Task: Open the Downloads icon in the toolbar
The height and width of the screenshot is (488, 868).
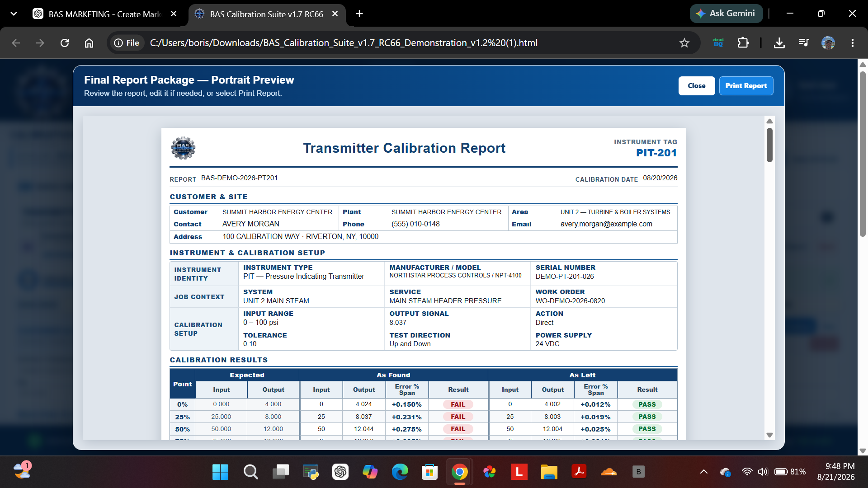Action: coord(779,43)
